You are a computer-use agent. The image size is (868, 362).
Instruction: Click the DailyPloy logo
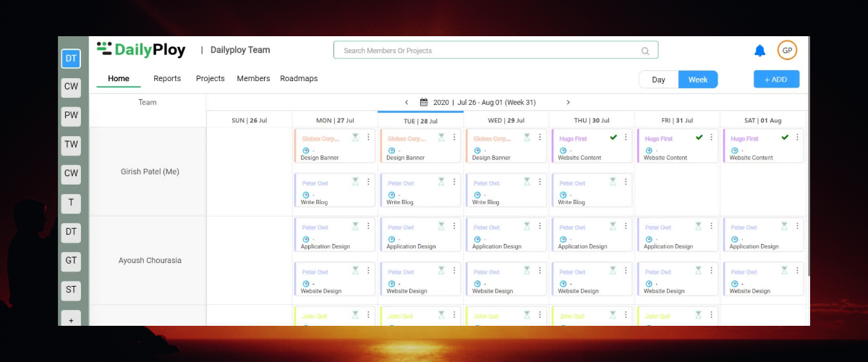[141, 49]
